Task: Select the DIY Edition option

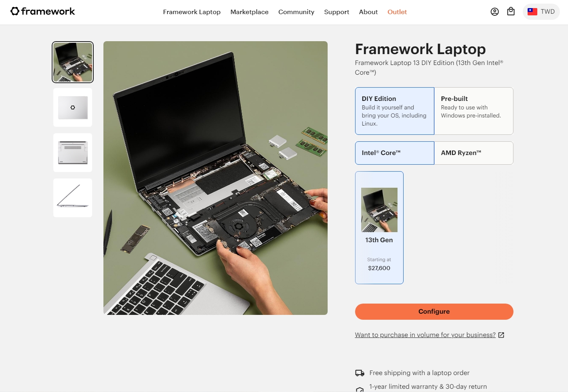Action: (395, 111)
